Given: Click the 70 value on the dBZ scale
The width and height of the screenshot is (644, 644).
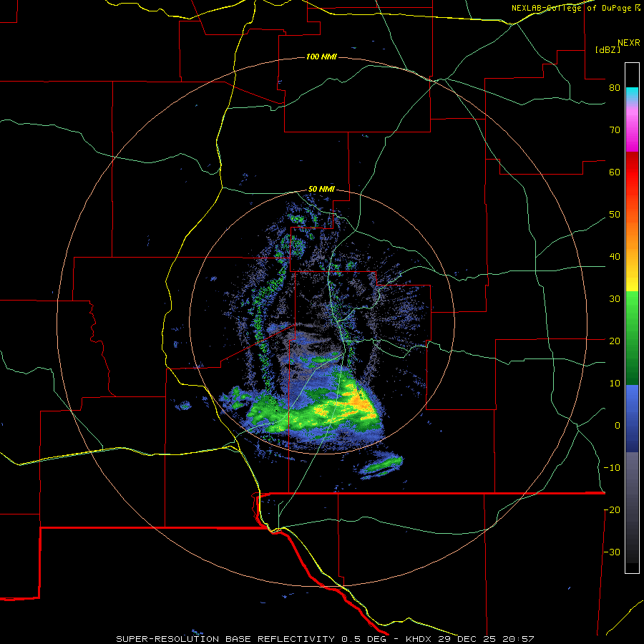Looking at the screenshot, I should [x=615, y=130].
